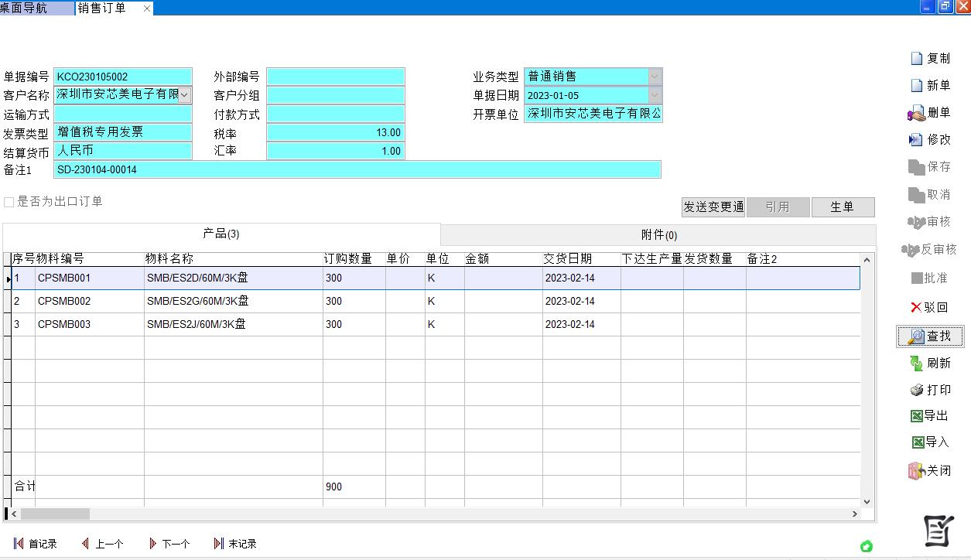Click the 发送变更通 button

click(x=713, y=207)
